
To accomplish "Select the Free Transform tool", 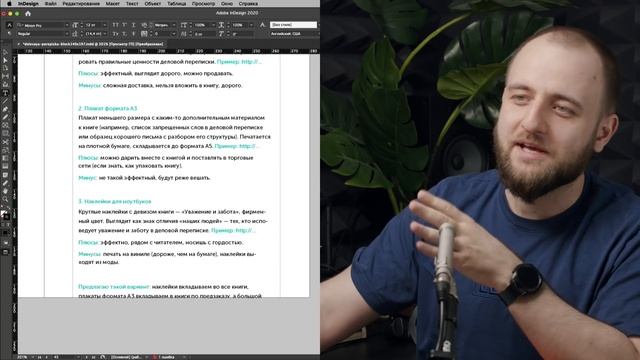I will (5, 150).
